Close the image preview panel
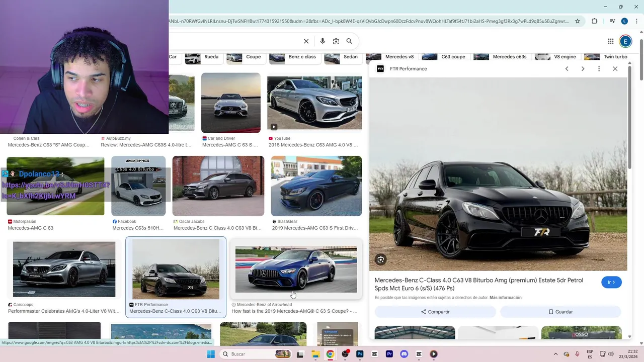Screen dimensions: 644x362 (x=615, y=69)
